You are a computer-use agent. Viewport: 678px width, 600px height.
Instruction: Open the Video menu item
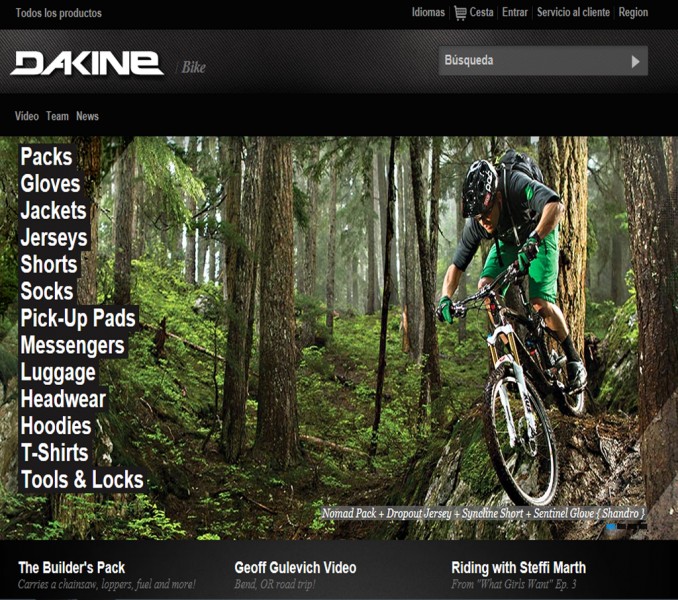[x=27, y=116]
